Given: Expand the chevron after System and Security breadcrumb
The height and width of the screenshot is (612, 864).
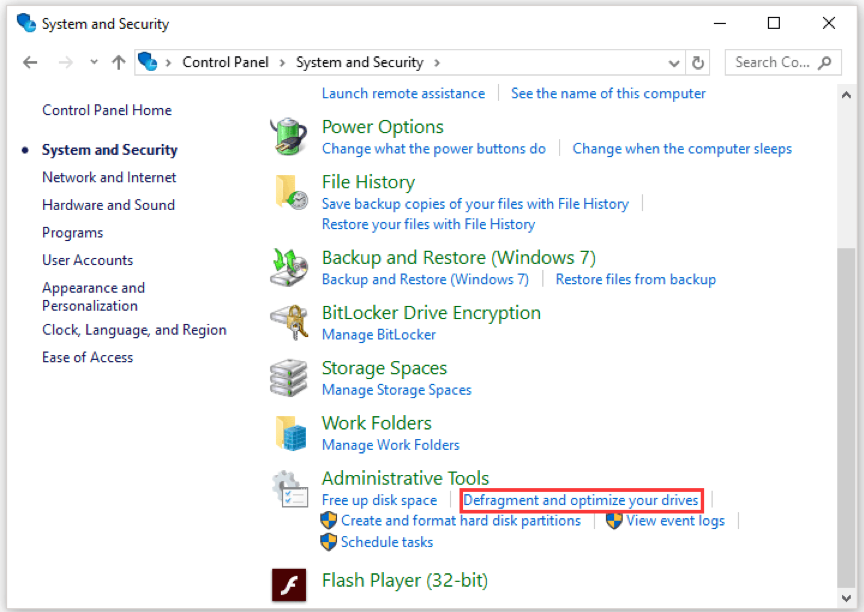Looking at the screenshot, I should (437, 63).
